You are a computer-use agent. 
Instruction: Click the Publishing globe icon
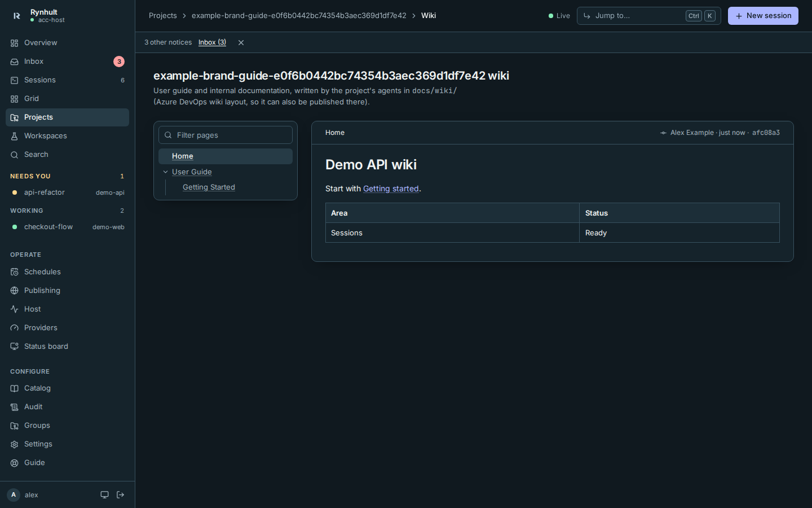click(x=15, y=291)
